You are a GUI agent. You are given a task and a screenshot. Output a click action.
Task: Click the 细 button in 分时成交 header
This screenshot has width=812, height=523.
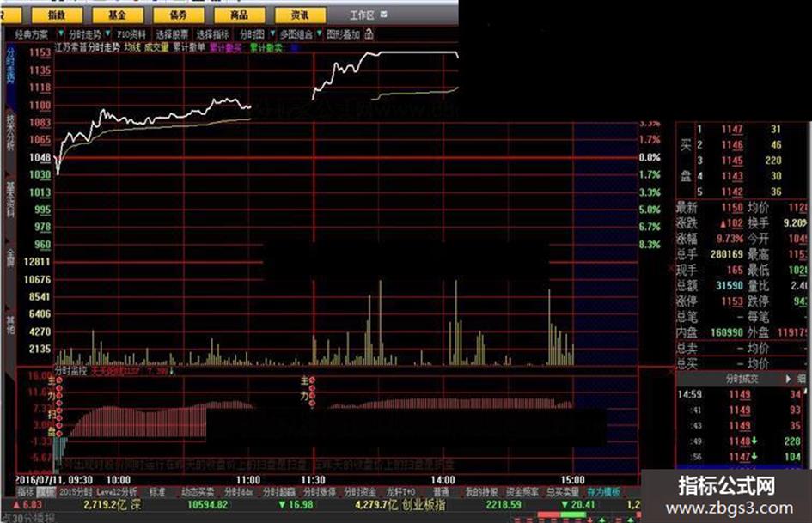pos(802,379)
